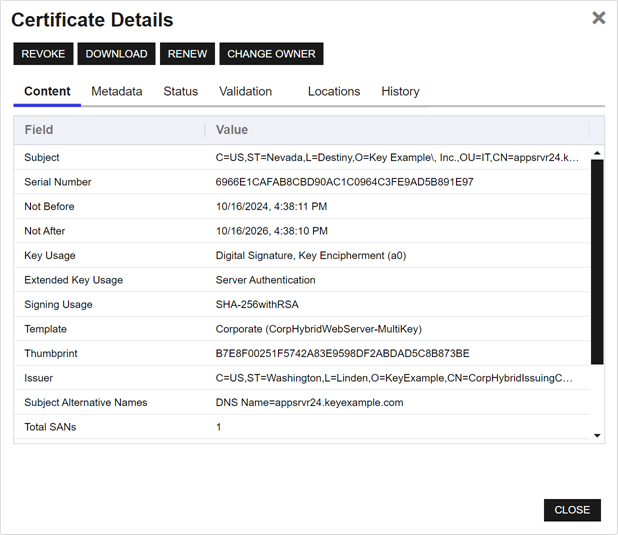View the History tab
Image resolution: width=618 pixels, height=535 pixels.
[400, 91]
